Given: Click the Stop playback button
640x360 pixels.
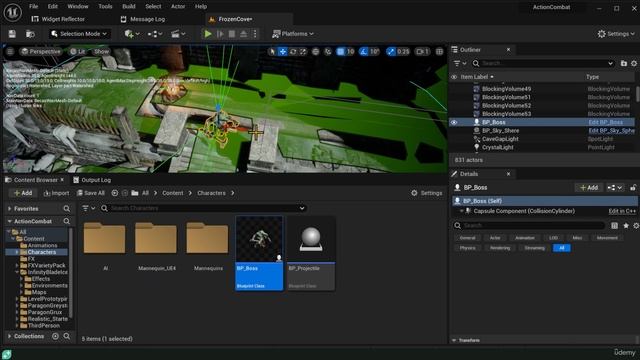Looking at the screenshot, I should coord(232,34).
